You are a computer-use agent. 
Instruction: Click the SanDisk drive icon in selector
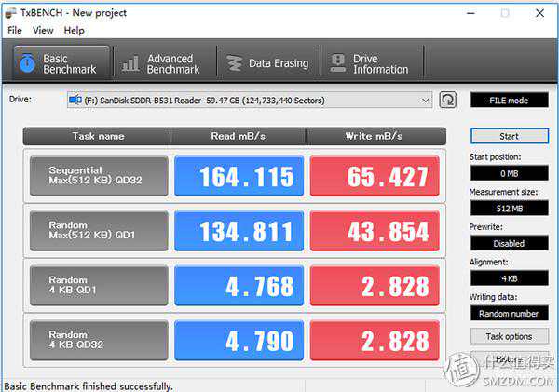pos(74,100)
